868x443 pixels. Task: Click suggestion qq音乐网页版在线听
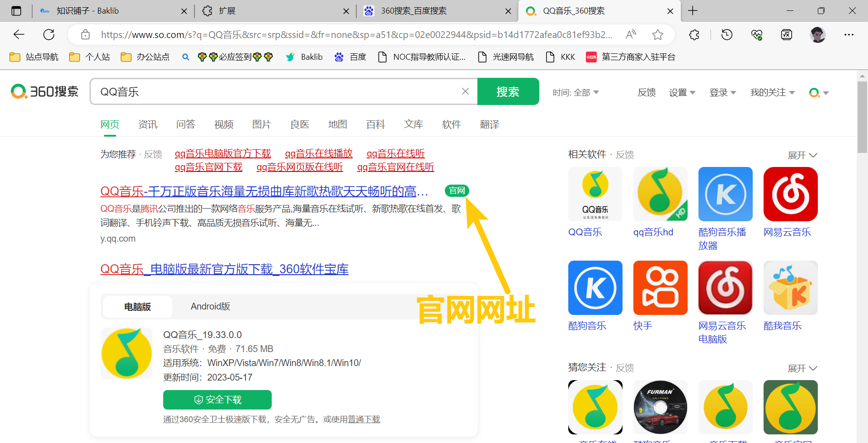point(300,167)
